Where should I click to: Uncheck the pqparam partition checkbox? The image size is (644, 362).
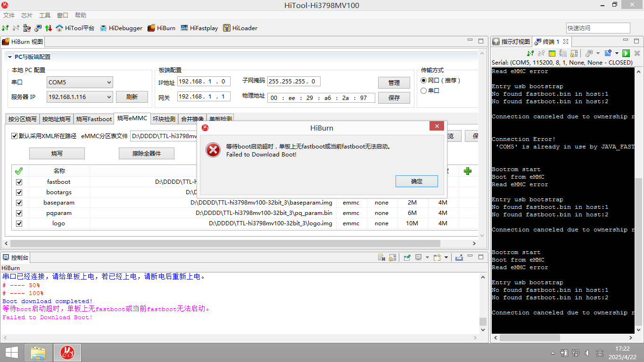19,213
